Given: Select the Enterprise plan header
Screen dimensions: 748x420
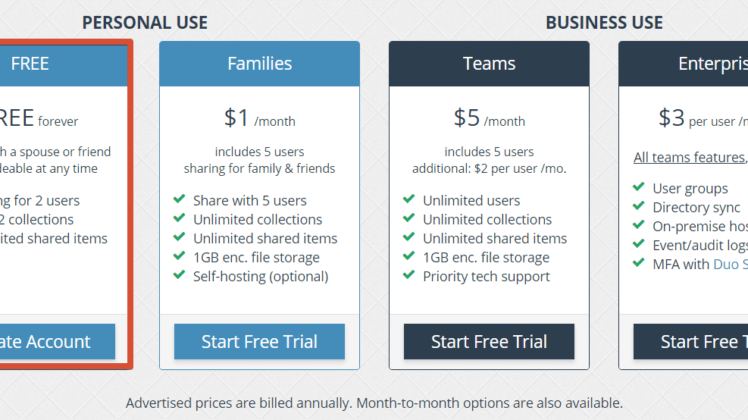Looking at the screenshot, I should [684, 64].
